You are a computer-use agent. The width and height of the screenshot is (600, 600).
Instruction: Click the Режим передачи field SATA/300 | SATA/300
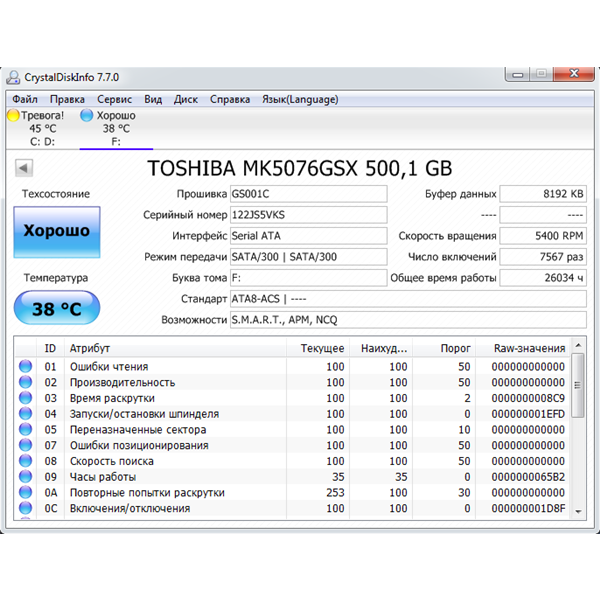coord(308,257)
